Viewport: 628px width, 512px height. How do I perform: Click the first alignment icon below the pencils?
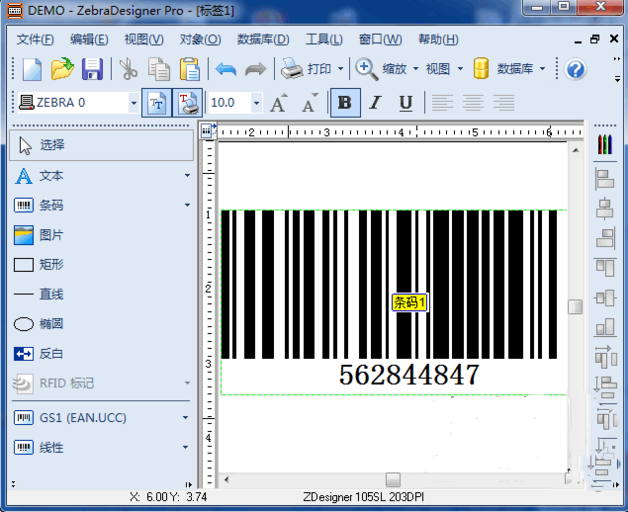pos(605,179)
